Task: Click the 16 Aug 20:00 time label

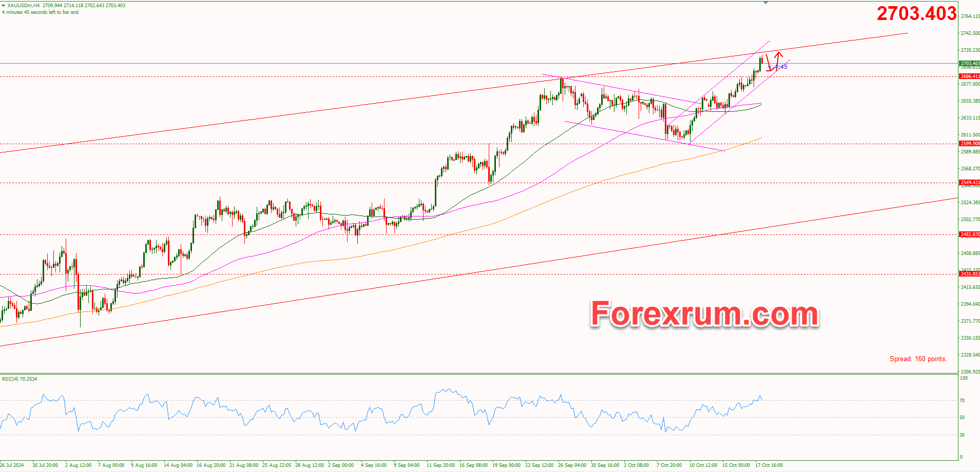Action: point(211,465)
